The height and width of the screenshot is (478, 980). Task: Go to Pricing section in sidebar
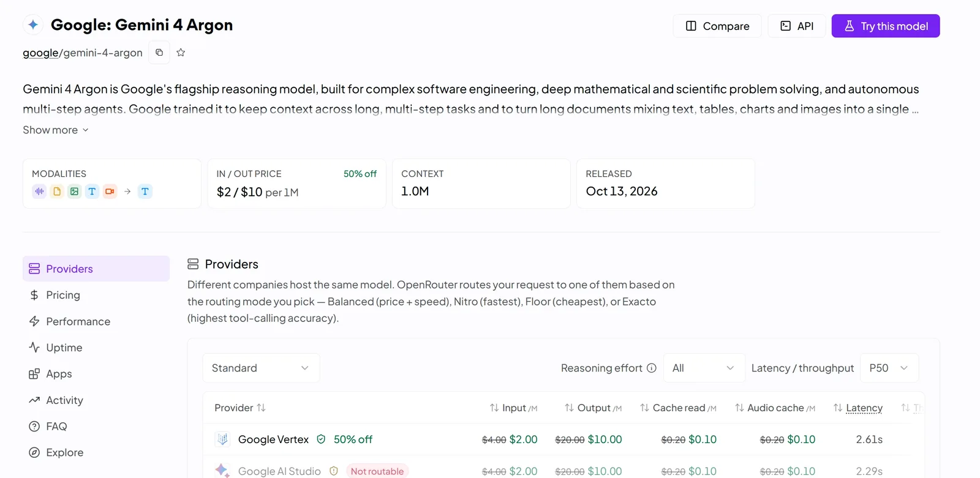[x=96, y=295]
